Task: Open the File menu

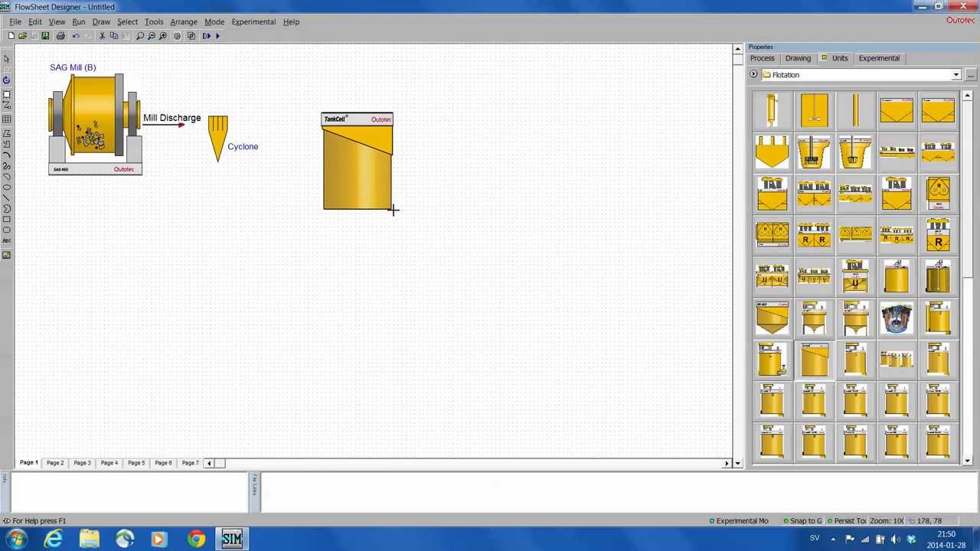Action: pos(15,21)
